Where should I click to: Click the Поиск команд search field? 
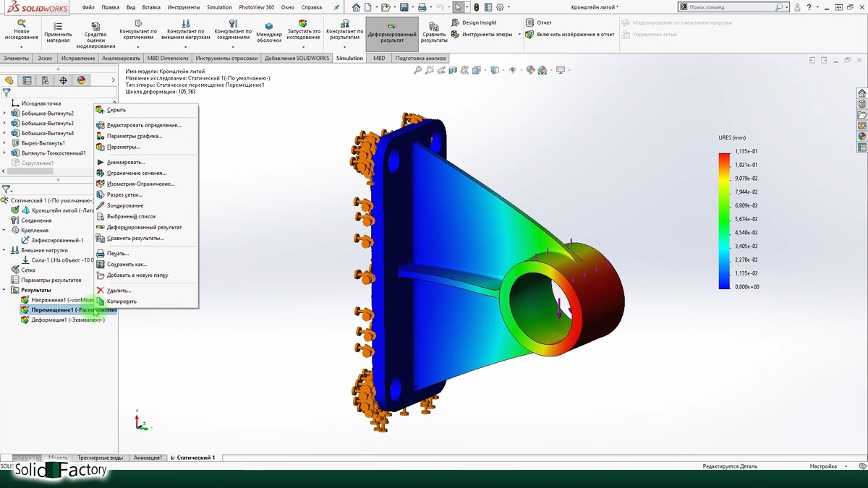click(731, 7)
